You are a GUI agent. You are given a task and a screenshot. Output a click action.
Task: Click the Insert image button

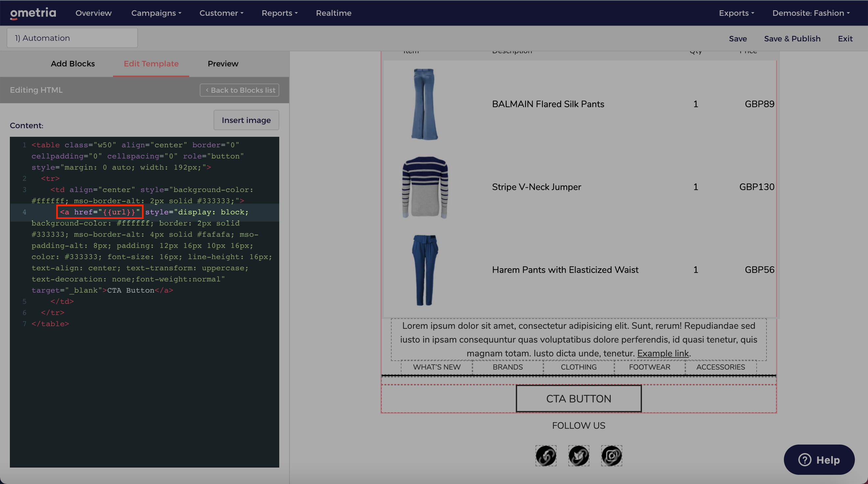coord(246,120)
